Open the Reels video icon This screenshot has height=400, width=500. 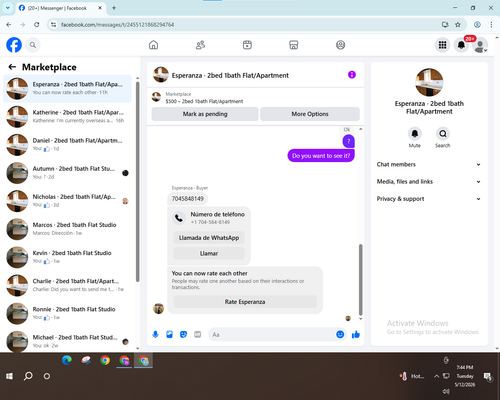[247, 45]
